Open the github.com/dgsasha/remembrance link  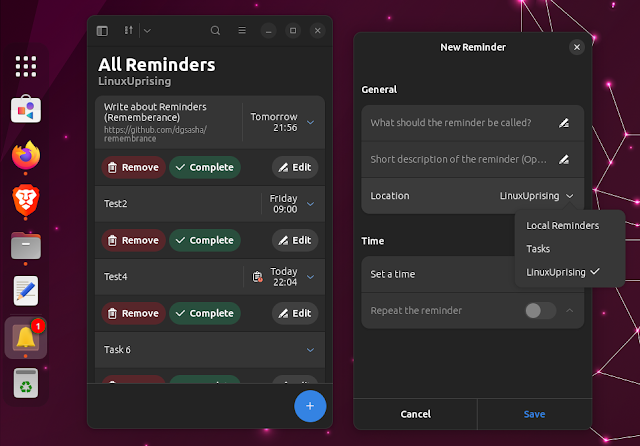[155, 134]
